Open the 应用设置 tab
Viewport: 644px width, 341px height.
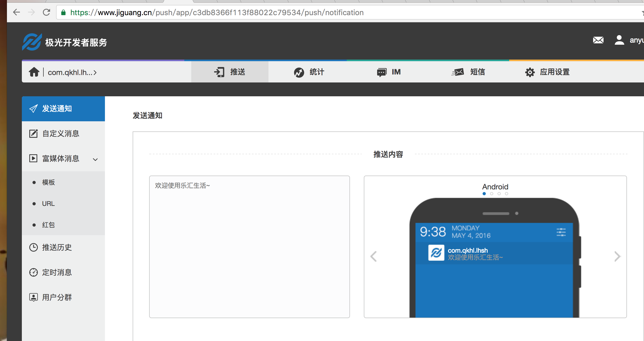tap(547, 72)
